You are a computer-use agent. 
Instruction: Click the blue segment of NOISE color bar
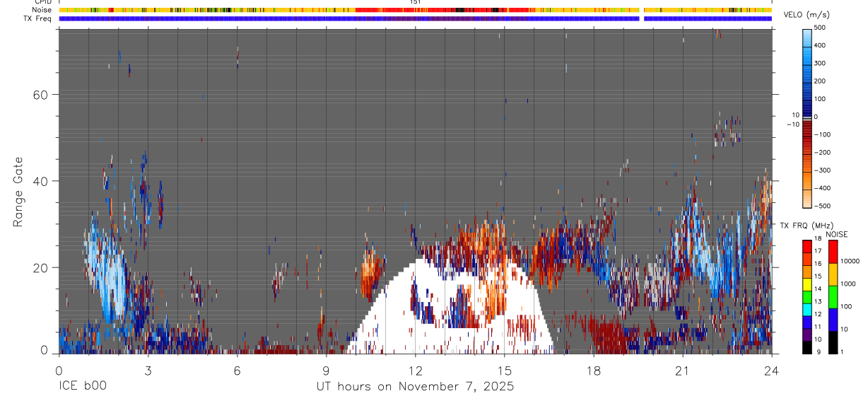pos(833,319)
